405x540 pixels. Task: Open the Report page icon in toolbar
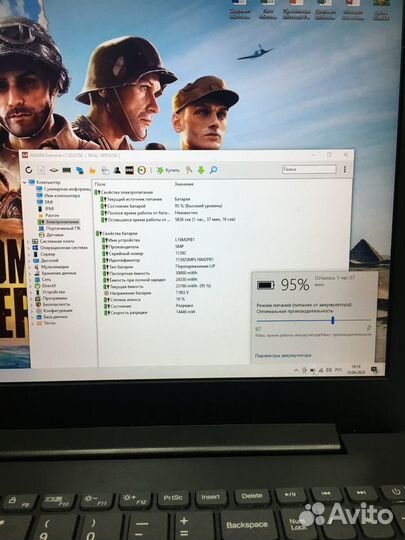[x=41, y=170]
